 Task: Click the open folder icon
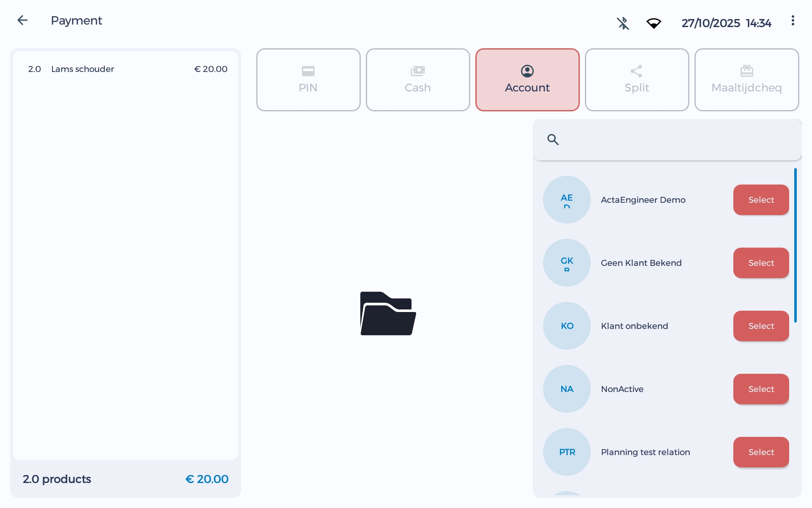point(388,313)
